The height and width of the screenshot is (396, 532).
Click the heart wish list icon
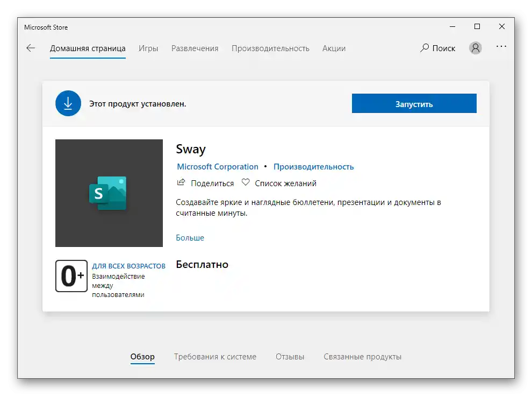click(x=246, y=182)
